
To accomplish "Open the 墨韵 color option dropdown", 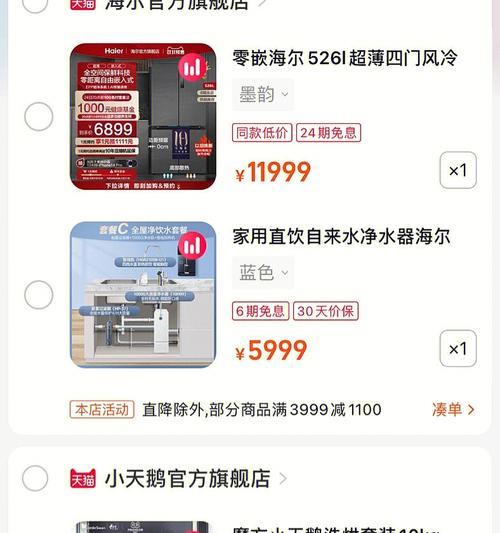I will click(x=263, y=94).
